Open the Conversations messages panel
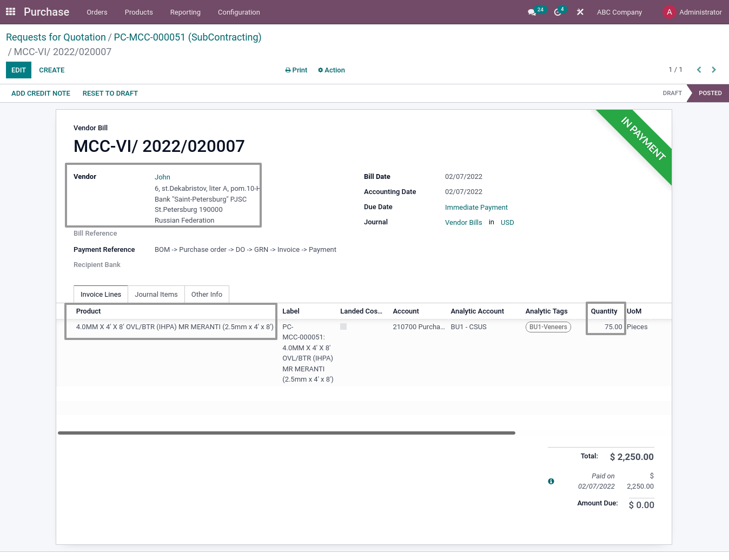 tap(532, 11)
